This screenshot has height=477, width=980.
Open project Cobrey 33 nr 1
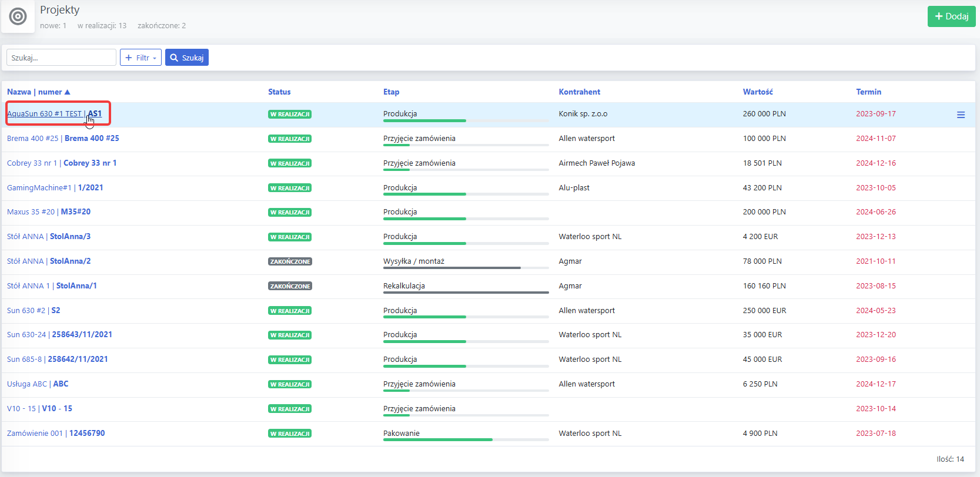(x=62, y=163)
